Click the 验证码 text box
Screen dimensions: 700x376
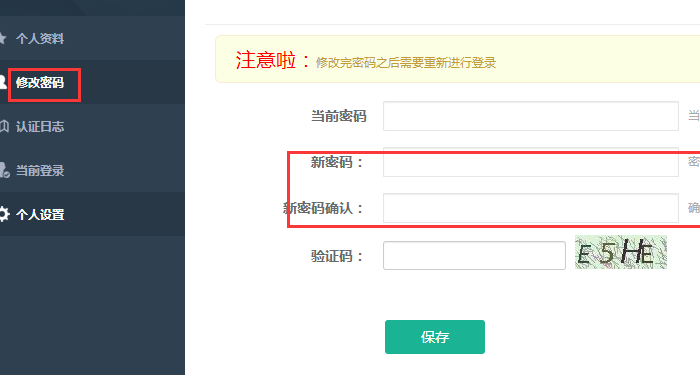(x=474, y=255)
